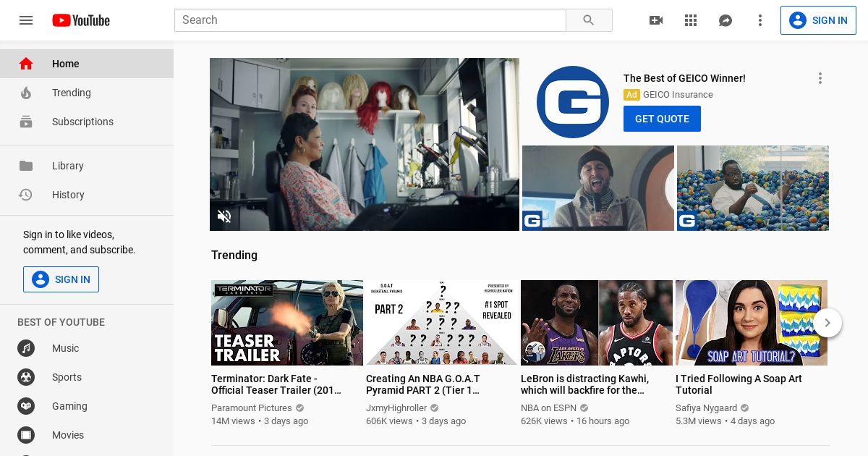Click Paramount Pictures verified badge
The image size is (868, 456).
(x=299, y=408)
